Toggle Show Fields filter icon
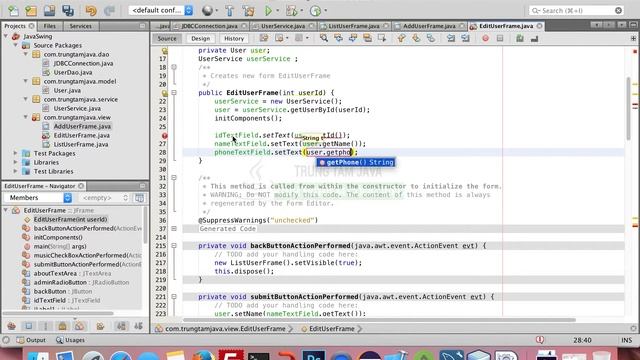The height and width of the screenshot is (360, 640). (29, 326)
